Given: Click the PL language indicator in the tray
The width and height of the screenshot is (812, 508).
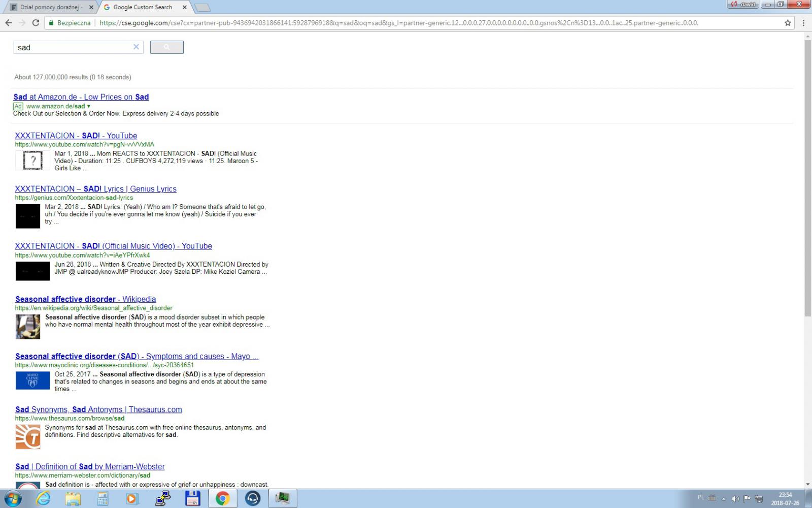Looking at the screenshot, I should click(x=701, y=498).
